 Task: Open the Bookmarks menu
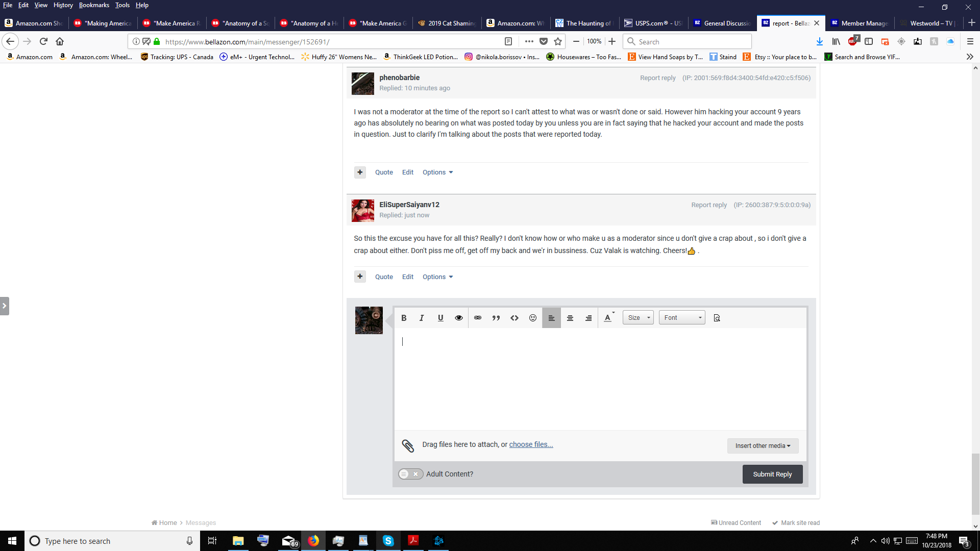click(x=94, y=5)
